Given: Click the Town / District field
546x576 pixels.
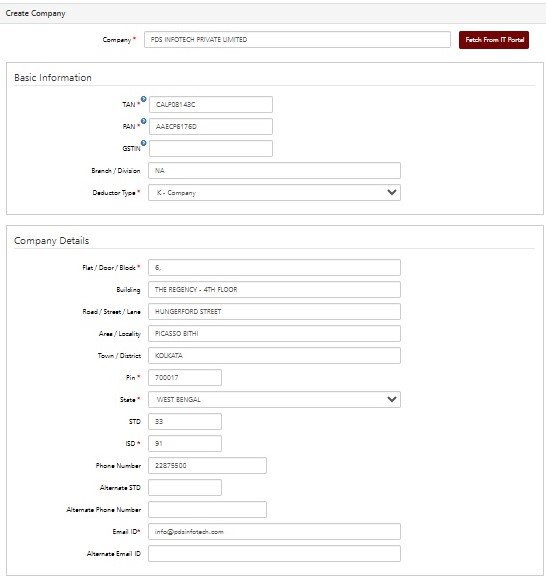Looking at the screenshot, I should click(274, 356).
